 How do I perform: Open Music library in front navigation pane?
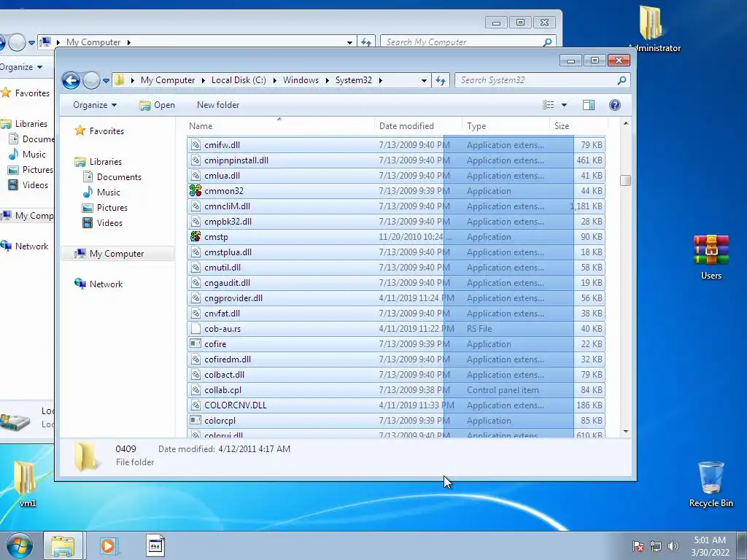point(108,192)
